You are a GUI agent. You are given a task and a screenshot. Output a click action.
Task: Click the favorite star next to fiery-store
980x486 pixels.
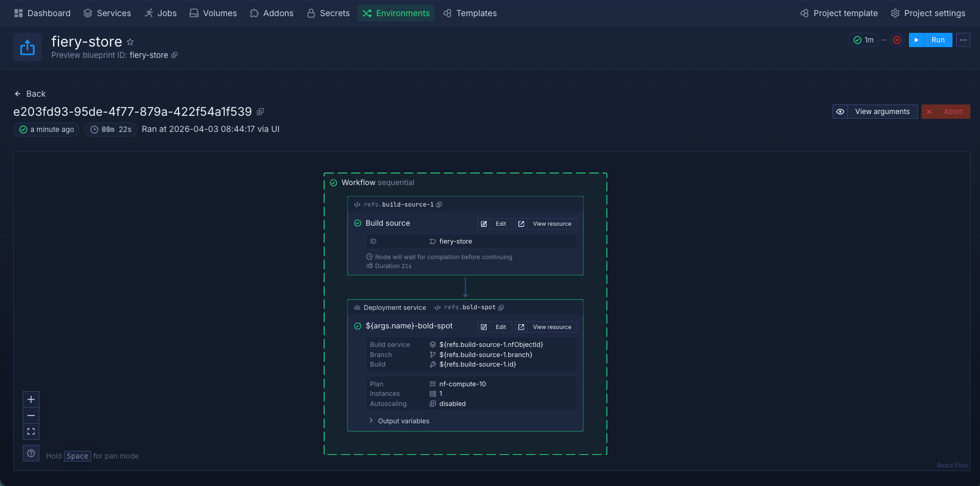click(x=130, y=42)
